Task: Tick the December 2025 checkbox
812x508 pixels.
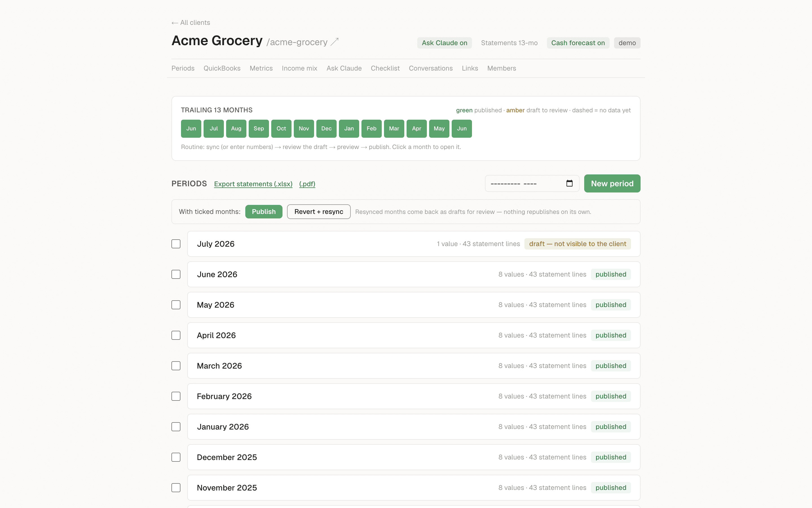Action: (x=176, y=457)
